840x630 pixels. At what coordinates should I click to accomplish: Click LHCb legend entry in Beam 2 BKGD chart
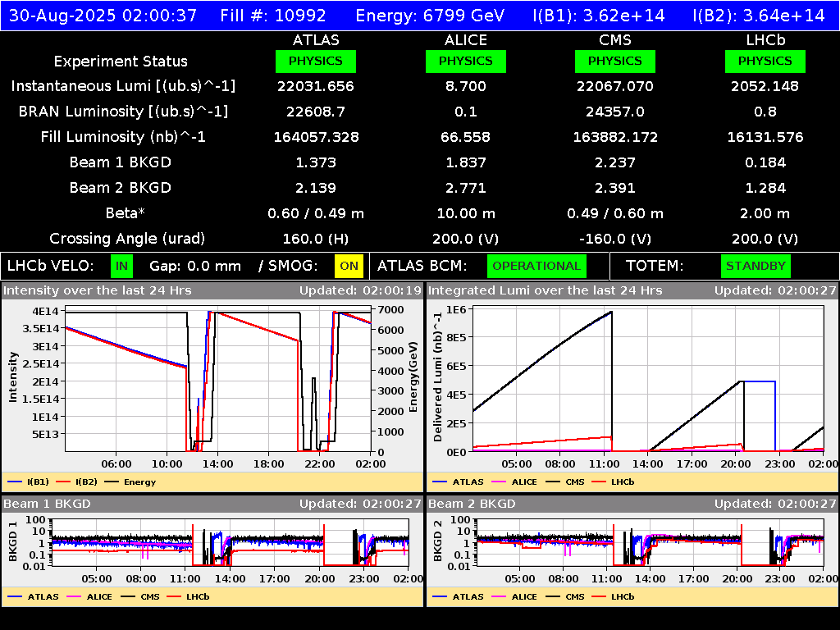[x=613, y=596]
